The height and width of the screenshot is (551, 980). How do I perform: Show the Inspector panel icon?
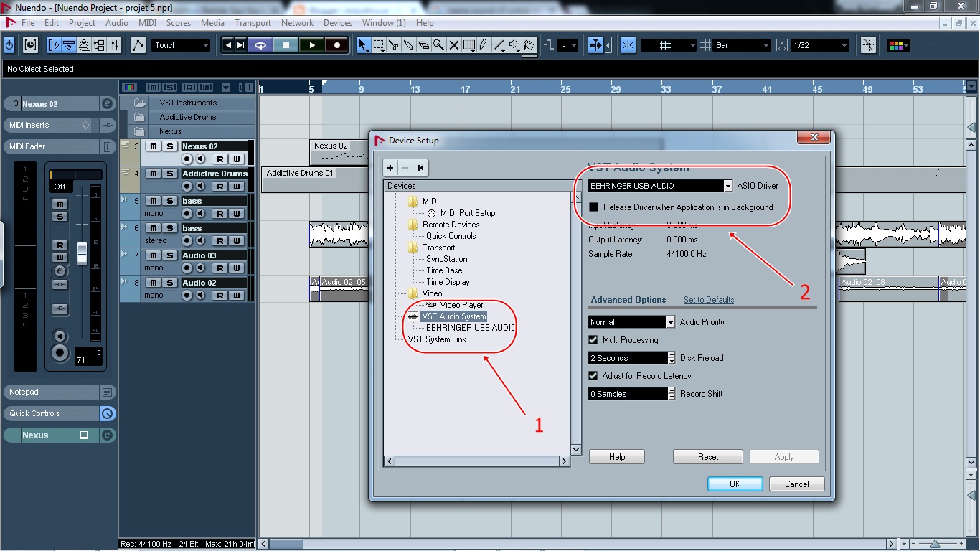(54, 45)
